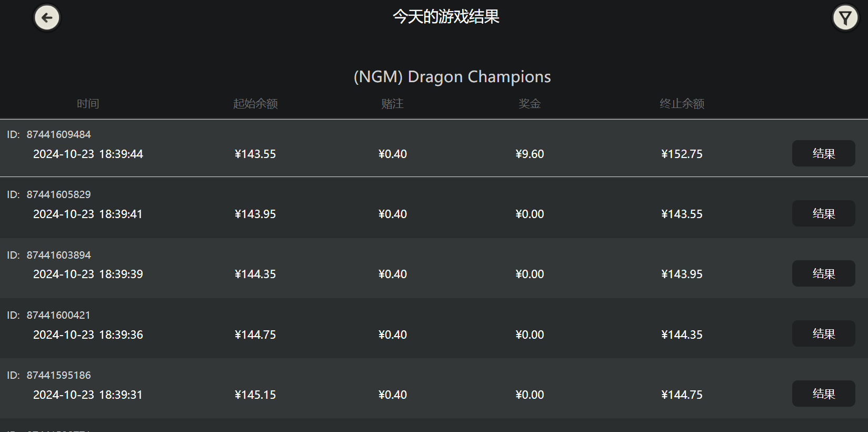The image size is (868, 432).
Task: Click the 终止余额 column header
Action: (x=682, y=104)
